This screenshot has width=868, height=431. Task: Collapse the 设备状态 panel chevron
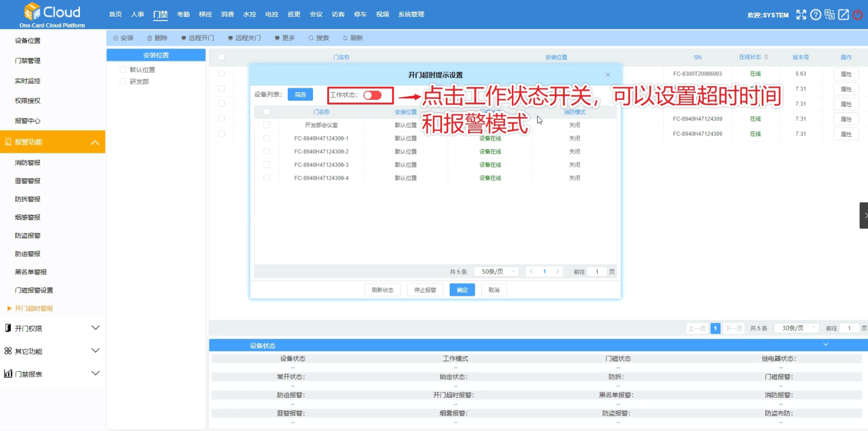826,345
